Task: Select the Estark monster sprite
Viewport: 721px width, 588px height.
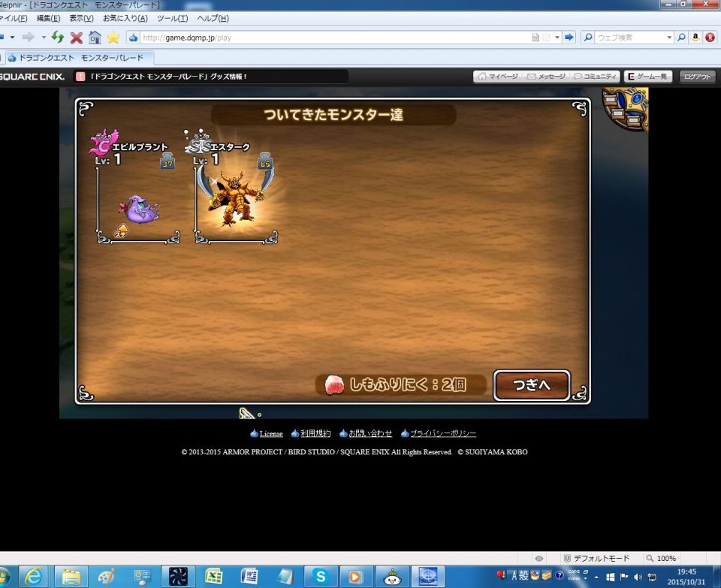Action: (x=235, y=197)
